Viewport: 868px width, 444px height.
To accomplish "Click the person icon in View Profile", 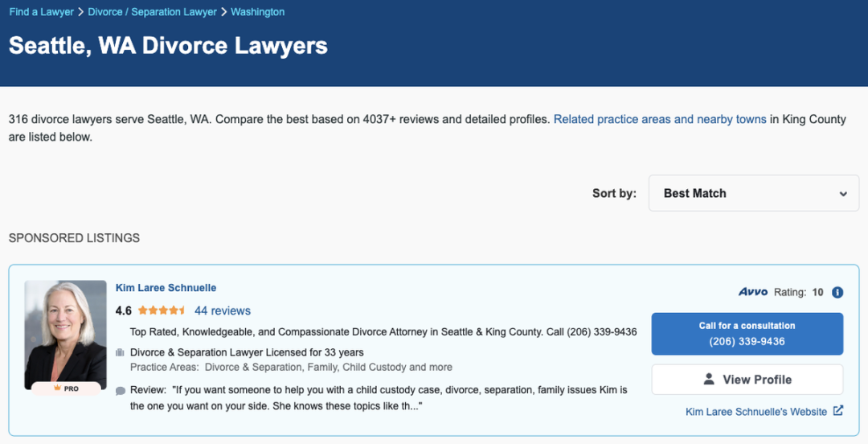I will pyautogui.click(x=709, y=379).
